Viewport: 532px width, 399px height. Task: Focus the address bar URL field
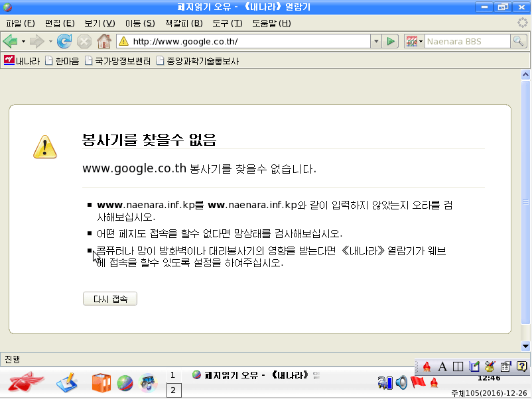pyautogui.click(x=249, y=41)
